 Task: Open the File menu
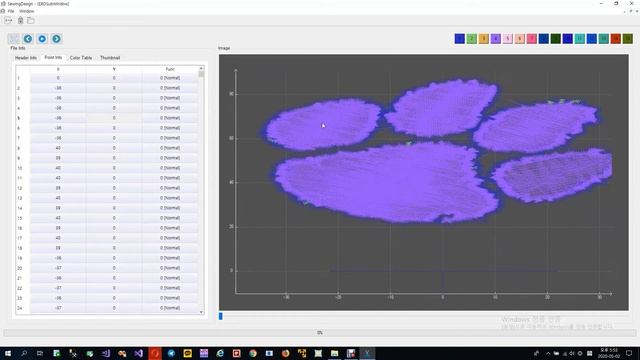[x=11, y=11]
